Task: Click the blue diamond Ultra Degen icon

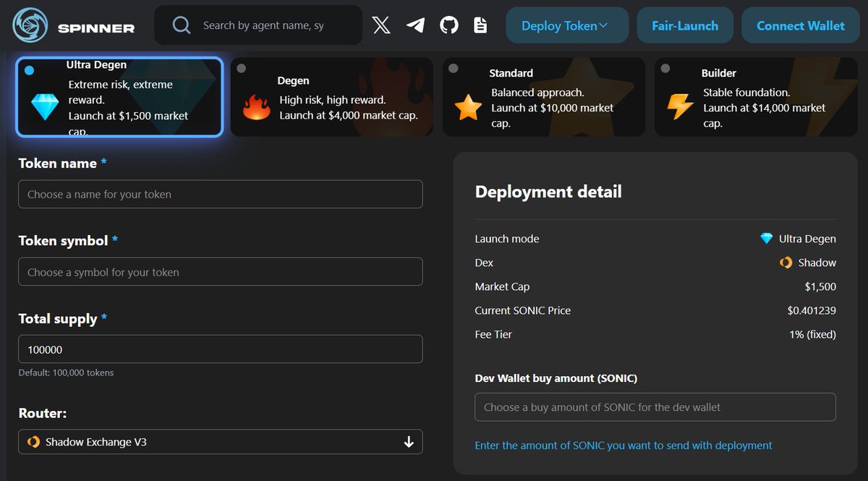Action: pos(45,107)
